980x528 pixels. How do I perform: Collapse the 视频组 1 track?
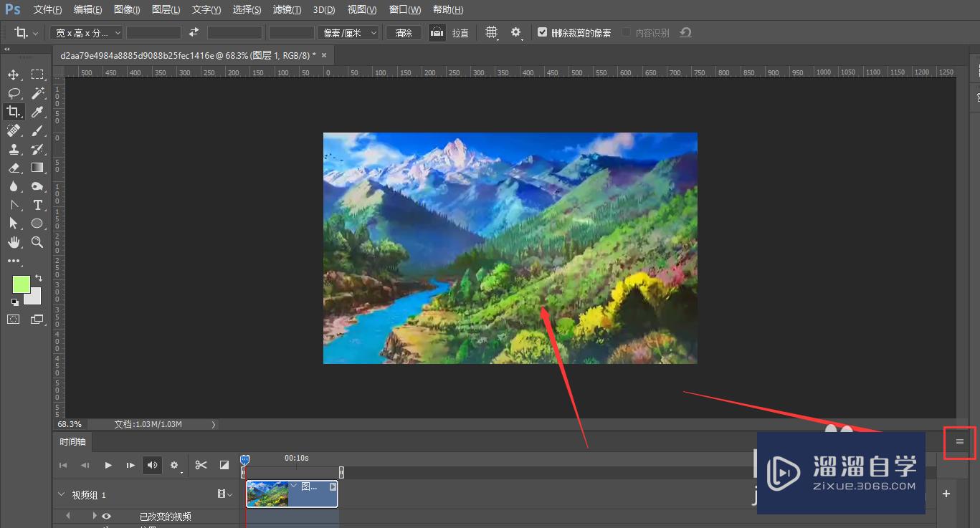pos(61,495)
